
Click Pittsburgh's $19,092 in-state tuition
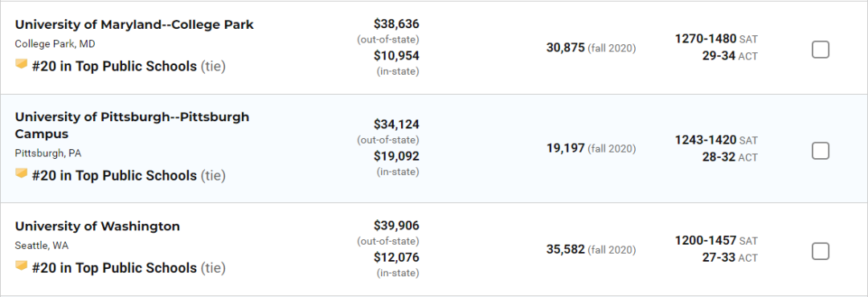396,157
